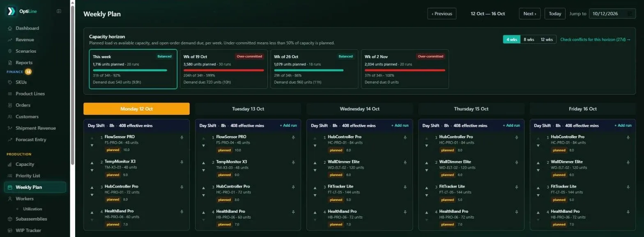Click the Shipment Revenue sidebar icon
Viewport: 644px width, 237px height.
pos(10,128)
